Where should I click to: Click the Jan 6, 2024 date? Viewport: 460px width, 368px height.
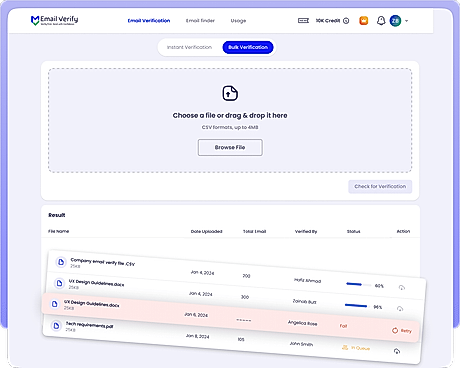[x=196, y=315]
